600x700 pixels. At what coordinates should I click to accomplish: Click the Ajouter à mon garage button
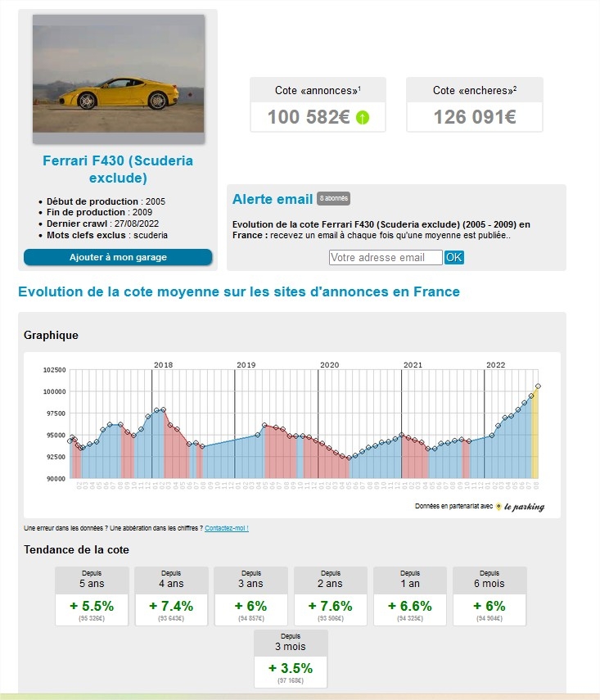[118, 257]
